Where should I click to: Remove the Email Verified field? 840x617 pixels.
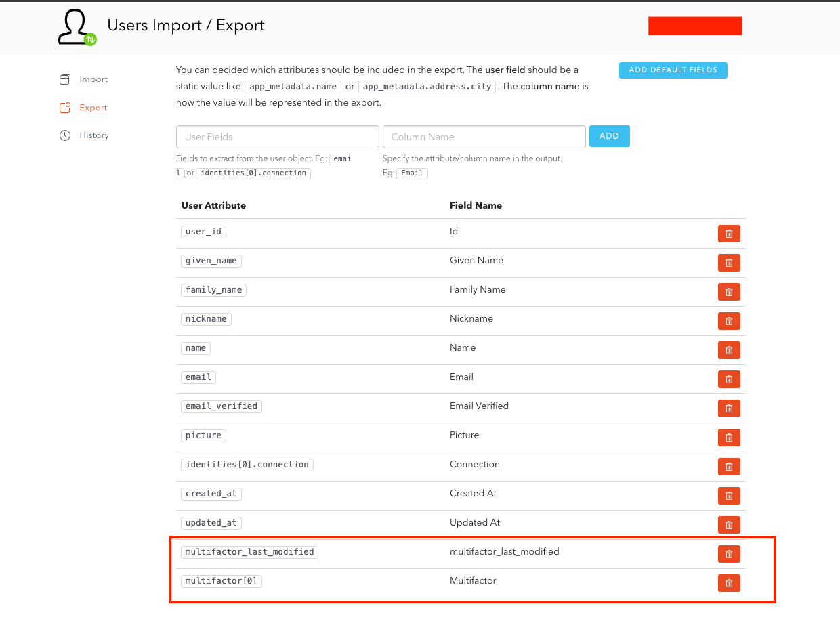(729, 408)
